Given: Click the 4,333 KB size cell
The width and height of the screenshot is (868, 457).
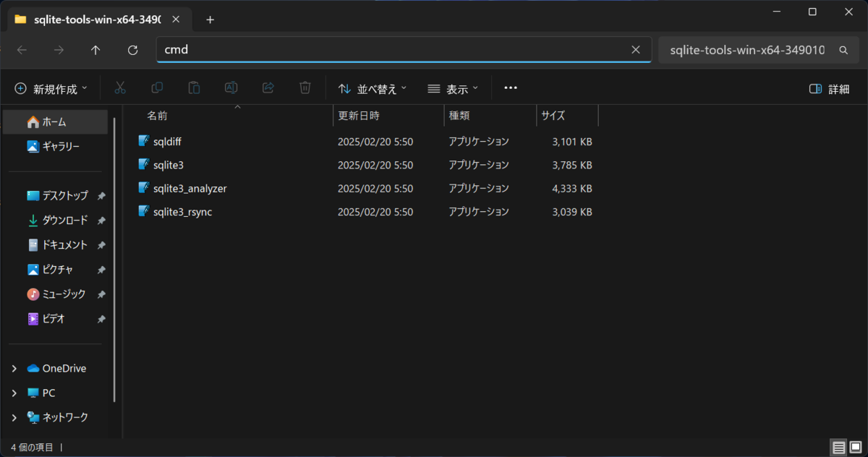Looking at the screenshot, I should [572, 189].
